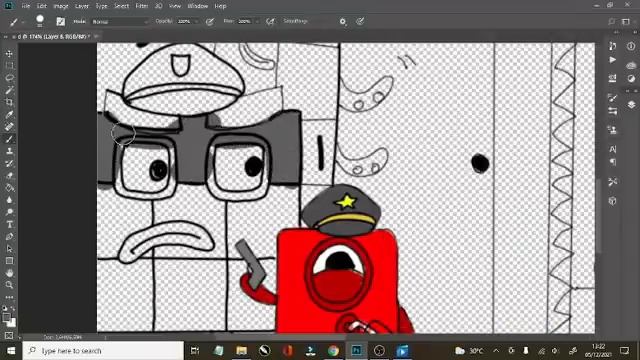Screen dimensions: 640x360
Task: Select the Rectangular Marquee tool
Action: point(9,66)
